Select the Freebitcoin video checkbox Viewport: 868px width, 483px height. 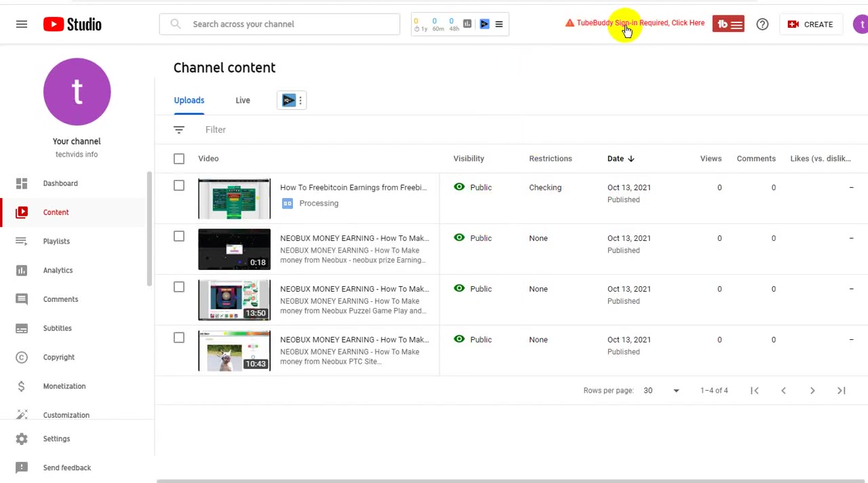(179, 186)
